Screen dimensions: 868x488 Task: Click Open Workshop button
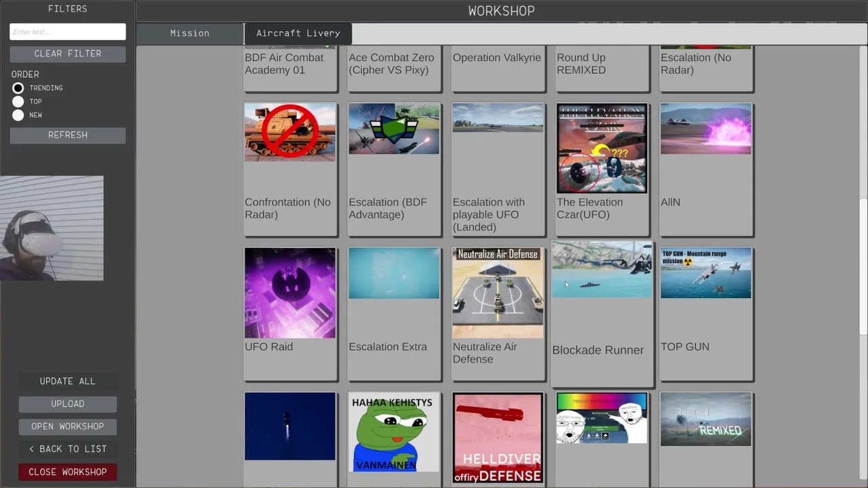(x=68, y=426)
